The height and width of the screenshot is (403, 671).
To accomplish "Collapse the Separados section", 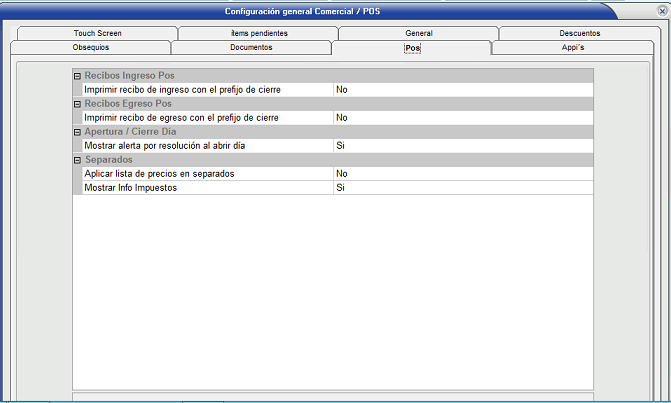I will click(77, 160).
